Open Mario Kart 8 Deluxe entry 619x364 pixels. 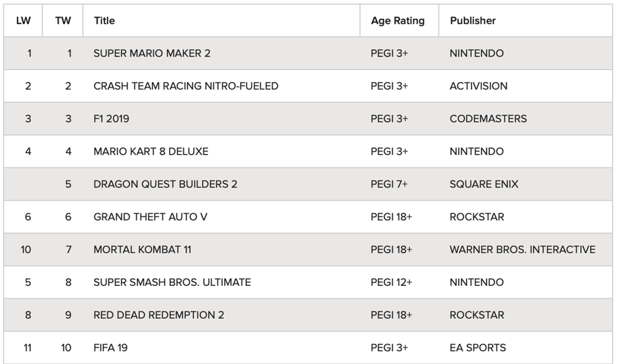click(151, 151)
